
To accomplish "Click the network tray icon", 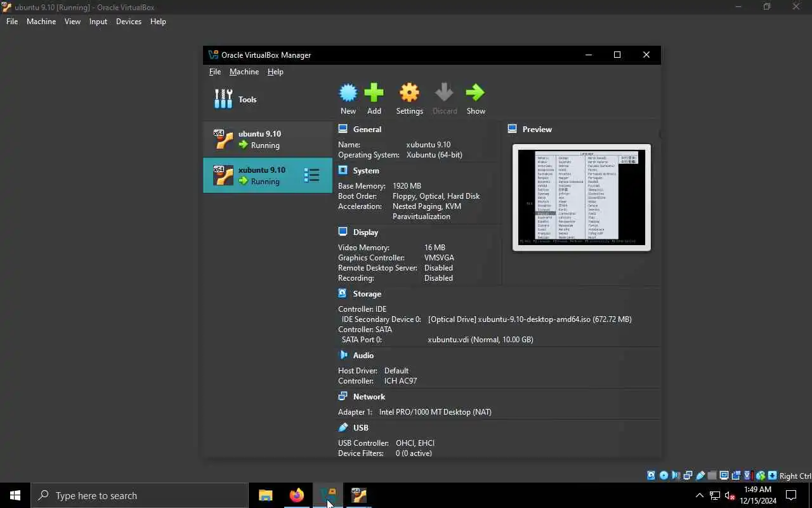I will coord(715,496).
